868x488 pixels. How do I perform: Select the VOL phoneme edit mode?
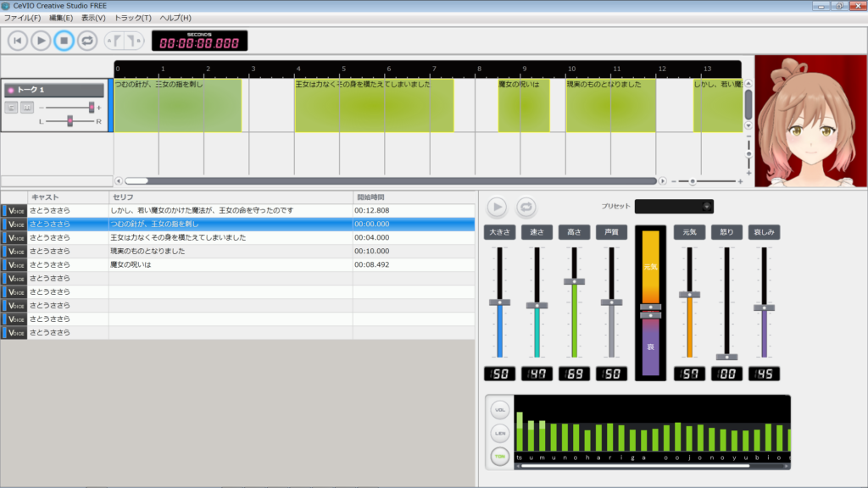pyautogui.click(x=500, y=410)
